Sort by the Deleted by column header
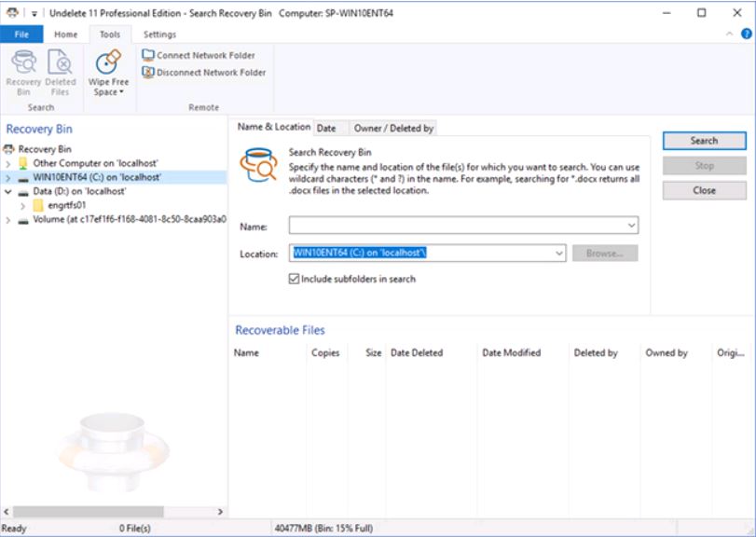Screen dimensions: 756x537 [605, 352]
